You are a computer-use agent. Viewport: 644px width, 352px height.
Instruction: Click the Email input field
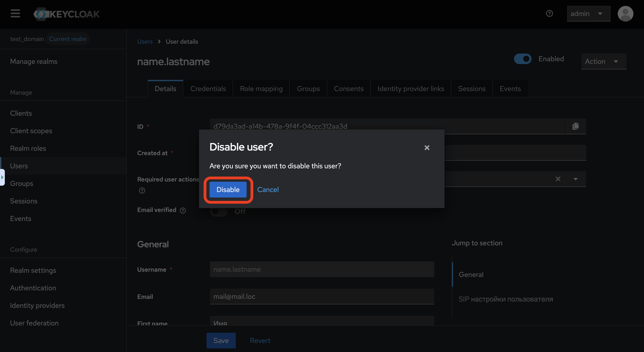(322, 296)
